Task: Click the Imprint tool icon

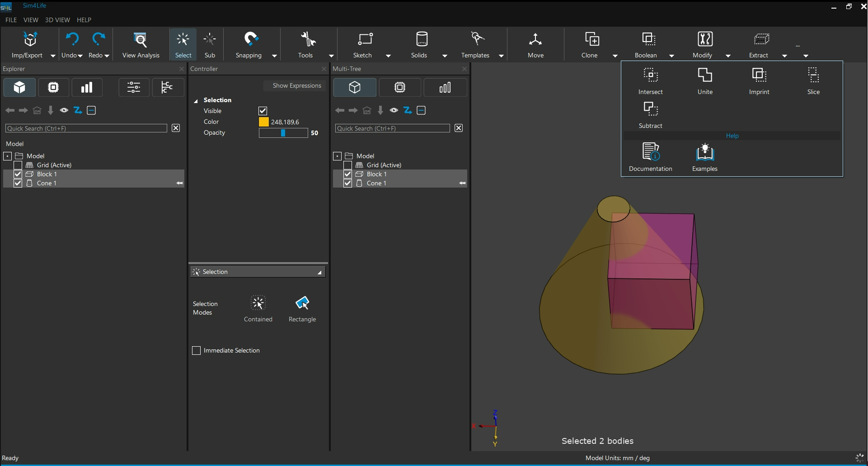Action: pyautogui.click(x=759, y=75)
